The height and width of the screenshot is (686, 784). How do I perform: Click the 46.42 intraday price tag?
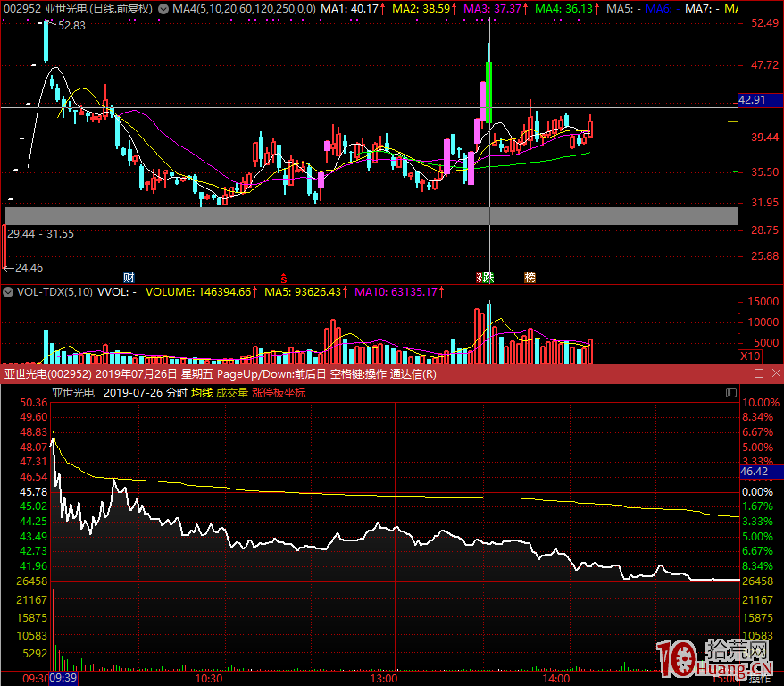click(x=755, y=471)
